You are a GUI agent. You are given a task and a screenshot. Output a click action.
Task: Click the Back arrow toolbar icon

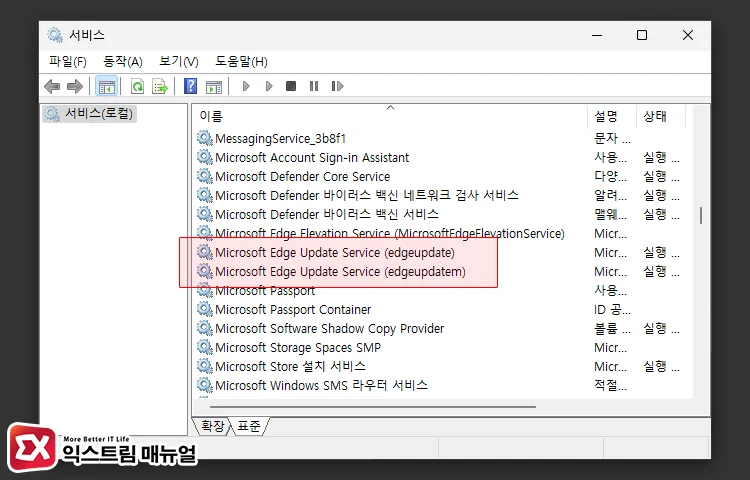coord(52,87)
